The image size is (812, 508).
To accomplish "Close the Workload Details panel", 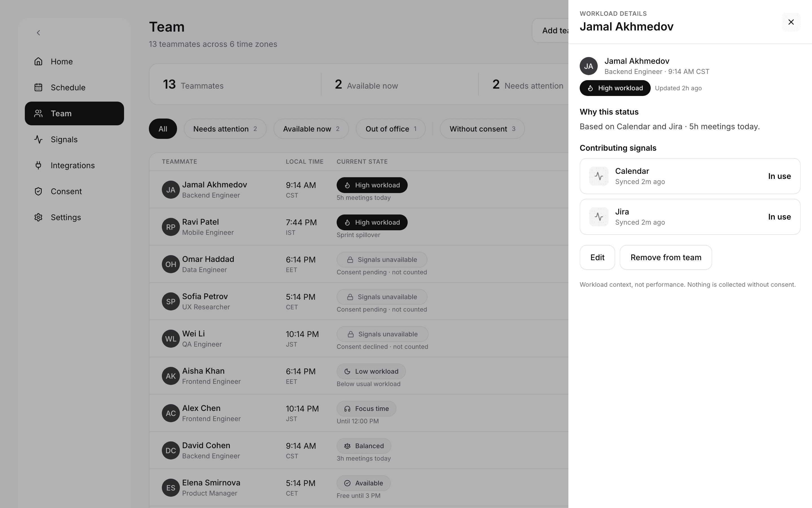I will point(791,22).
